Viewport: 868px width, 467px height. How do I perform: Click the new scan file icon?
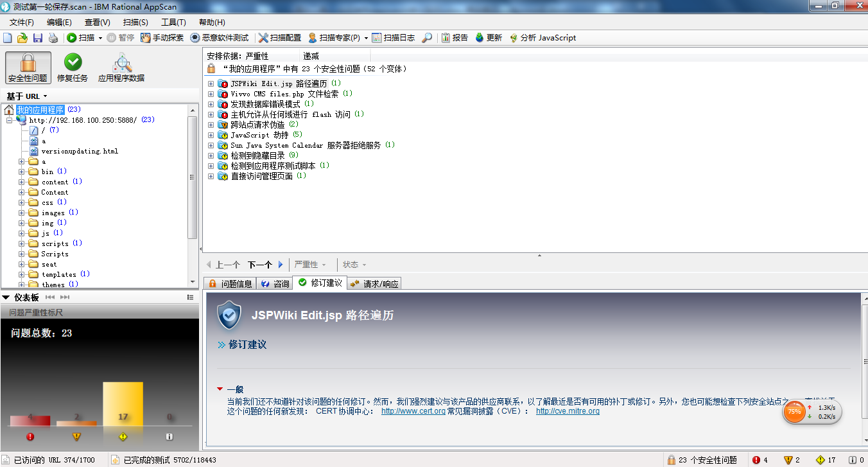(8, 38)
